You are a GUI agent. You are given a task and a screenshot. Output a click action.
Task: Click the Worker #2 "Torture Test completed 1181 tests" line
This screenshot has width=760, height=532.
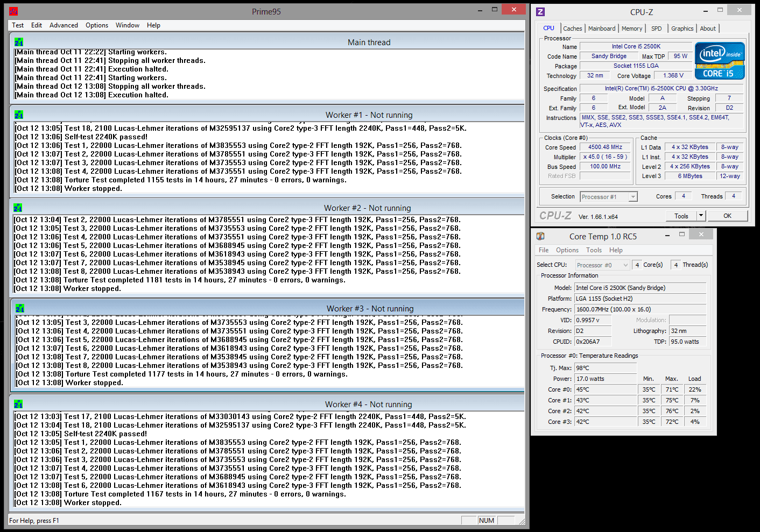(x=180, y=280)
